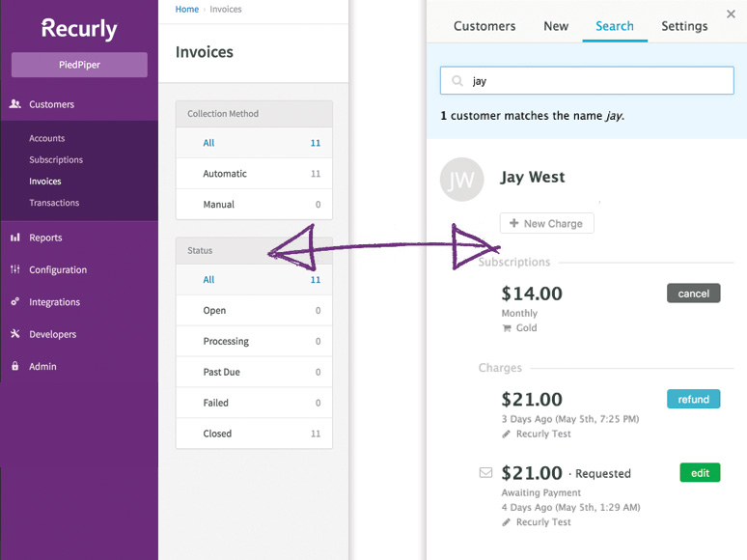Open the PiedPiper site selector
Screen dimensions: 747x560
(x=79, y=65)
